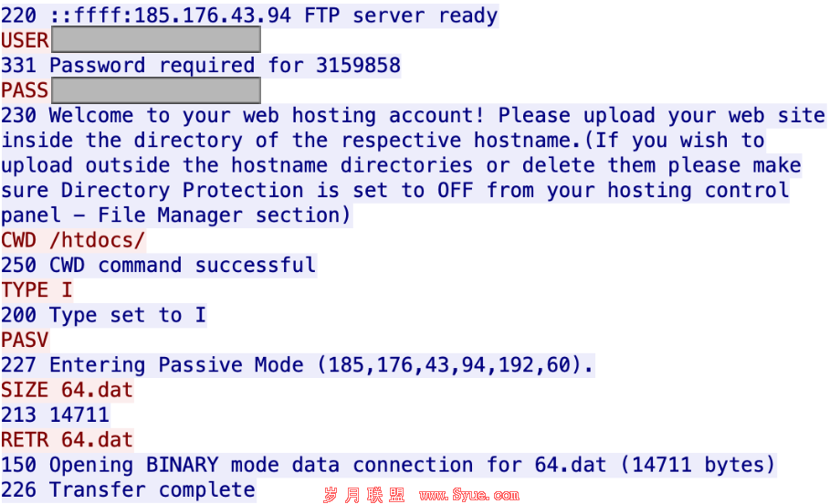The image size is (840, 504).
Task: Click the 'SIZE 64.dat' command line
Action: (67, 390)
